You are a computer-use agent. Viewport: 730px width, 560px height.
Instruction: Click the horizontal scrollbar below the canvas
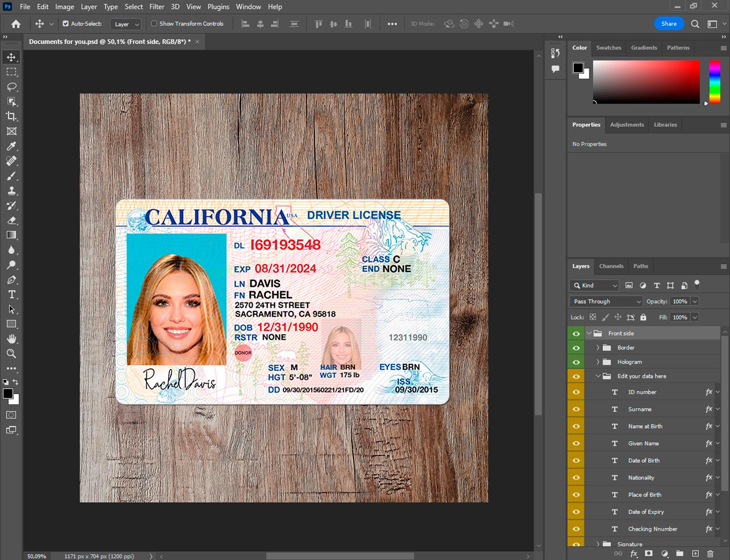point(340,556)
